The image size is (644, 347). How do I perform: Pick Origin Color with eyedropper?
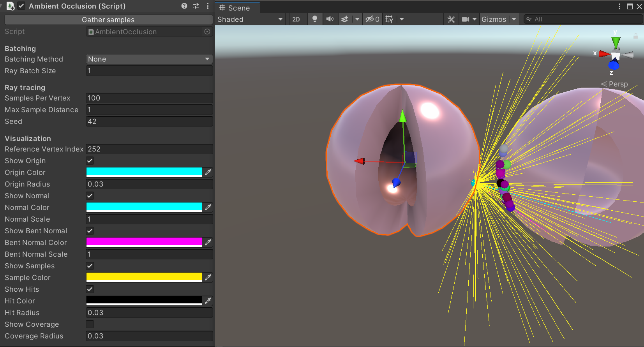coord(208,172)
